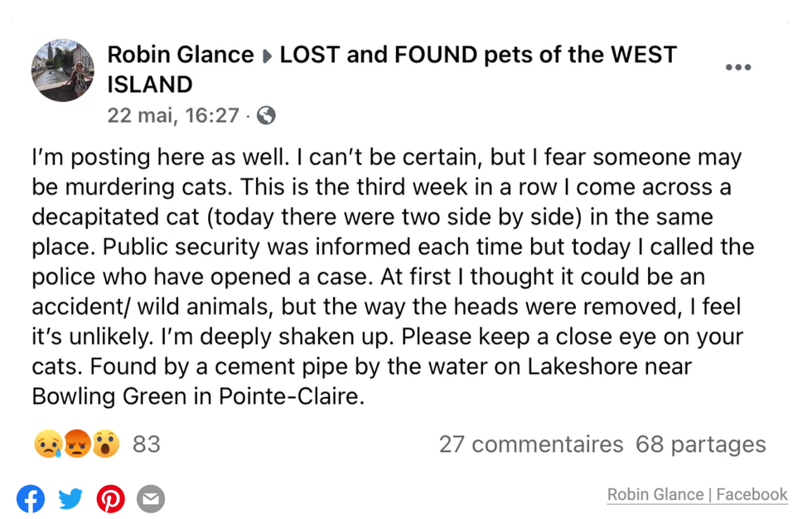The height and width of the screenshot is (519, 812).
Task: Open the 83 reactions count
Action: (x=147, y=444)
